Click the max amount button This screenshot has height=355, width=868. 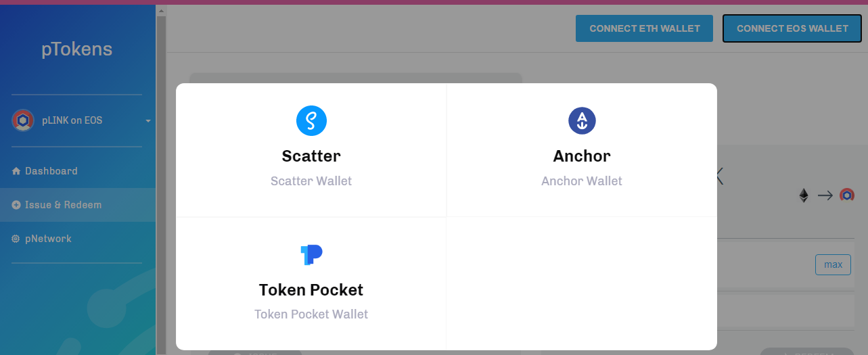coord(833,264)
